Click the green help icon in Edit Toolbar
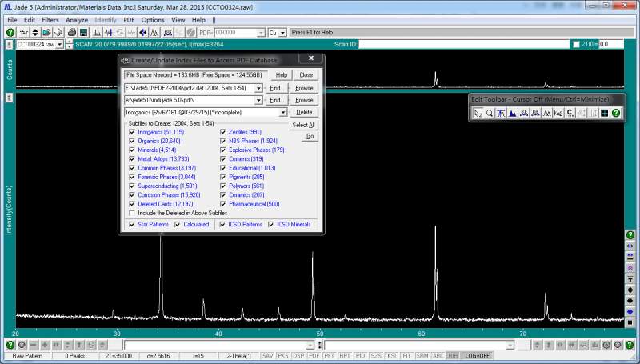This screenshot has height=364, width=640. pyautogui.click(x=616, y=113)
